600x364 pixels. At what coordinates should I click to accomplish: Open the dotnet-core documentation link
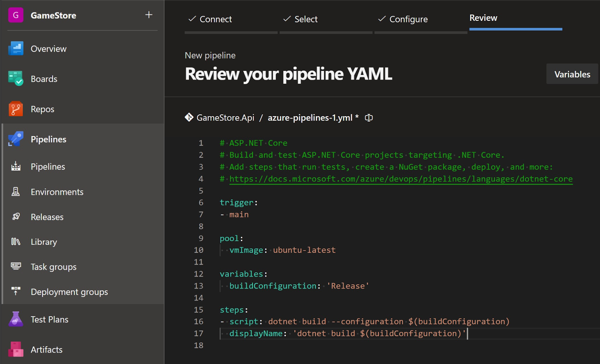coord(400,179)
